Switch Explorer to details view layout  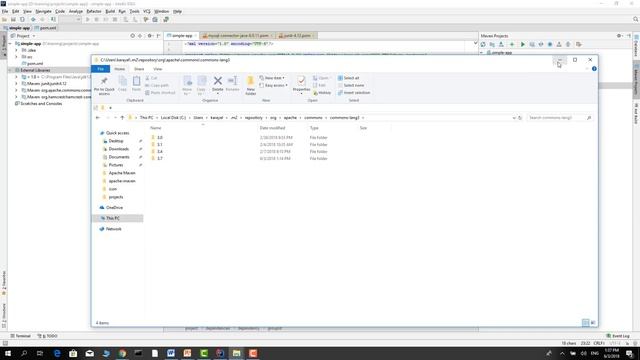point(586,323)
